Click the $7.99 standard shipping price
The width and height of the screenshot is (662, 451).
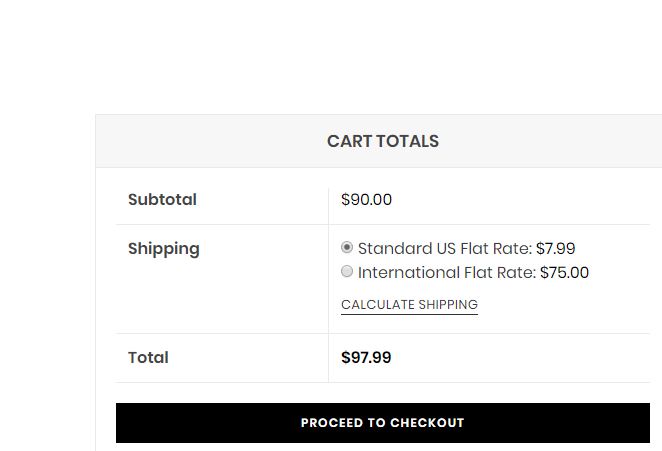tap(555, 248)
